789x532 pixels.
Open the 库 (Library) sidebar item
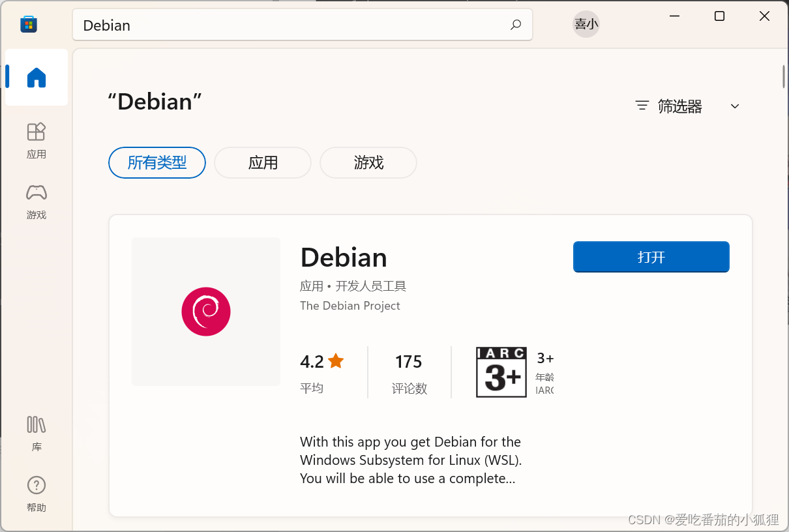pyautogui.click(x=37, y=434)
